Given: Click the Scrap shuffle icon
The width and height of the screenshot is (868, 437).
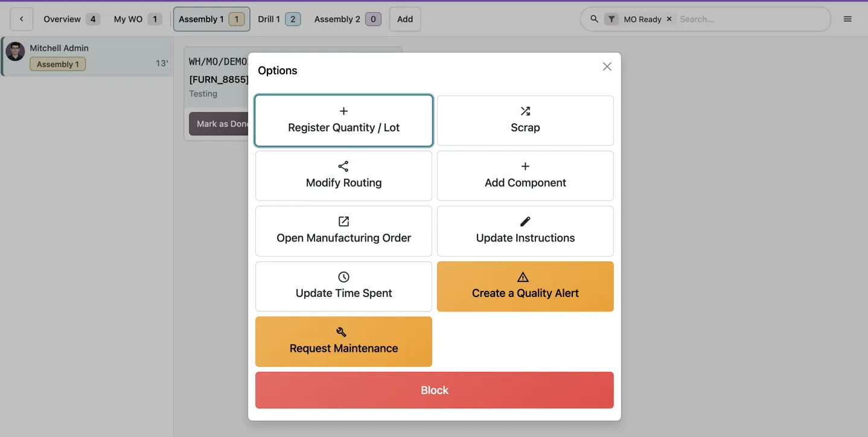Looking at the screenshot, I should pyautogui.click(x=525, y=111).
